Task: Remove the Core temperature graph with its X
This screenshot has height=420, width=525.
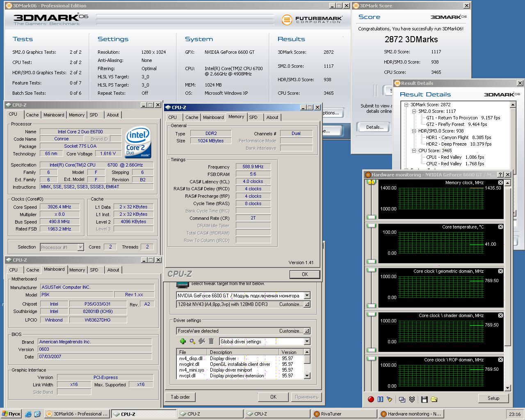Action: (500, 227)
